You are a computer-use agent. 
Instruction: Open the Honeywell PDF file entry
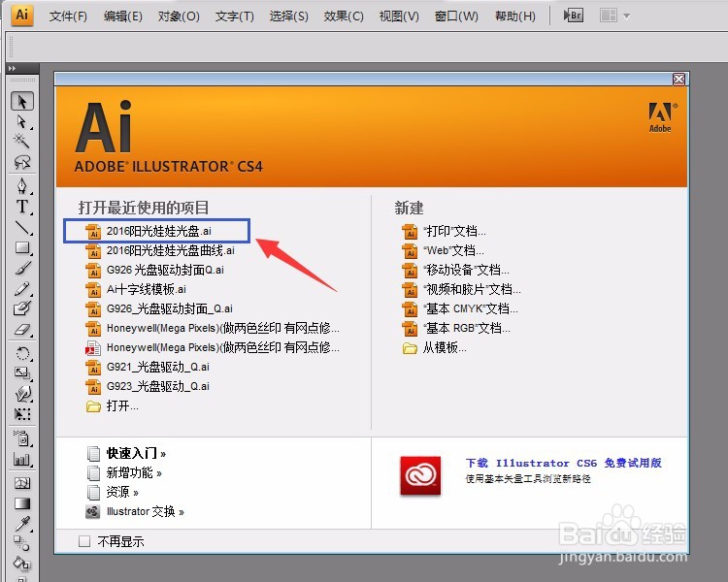213,347
